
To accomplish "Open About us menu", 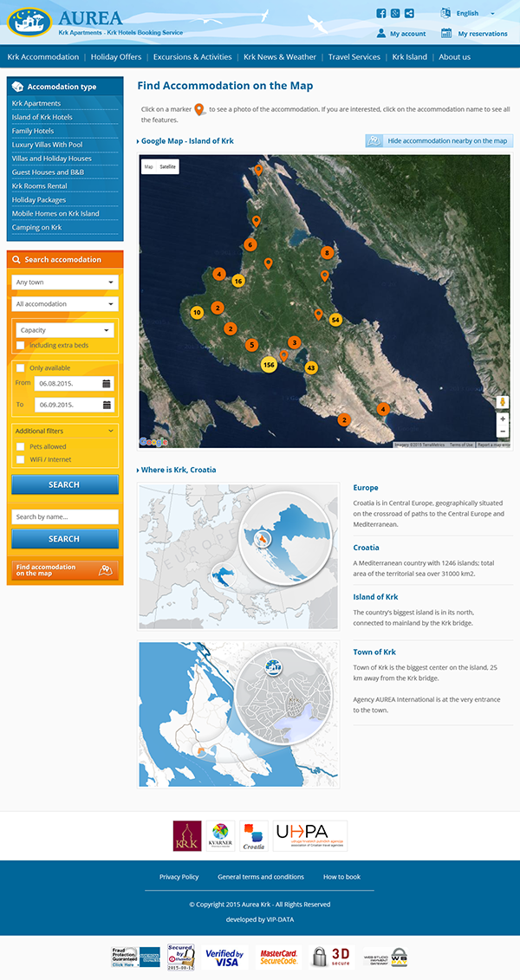I will (x=454, y=57).
